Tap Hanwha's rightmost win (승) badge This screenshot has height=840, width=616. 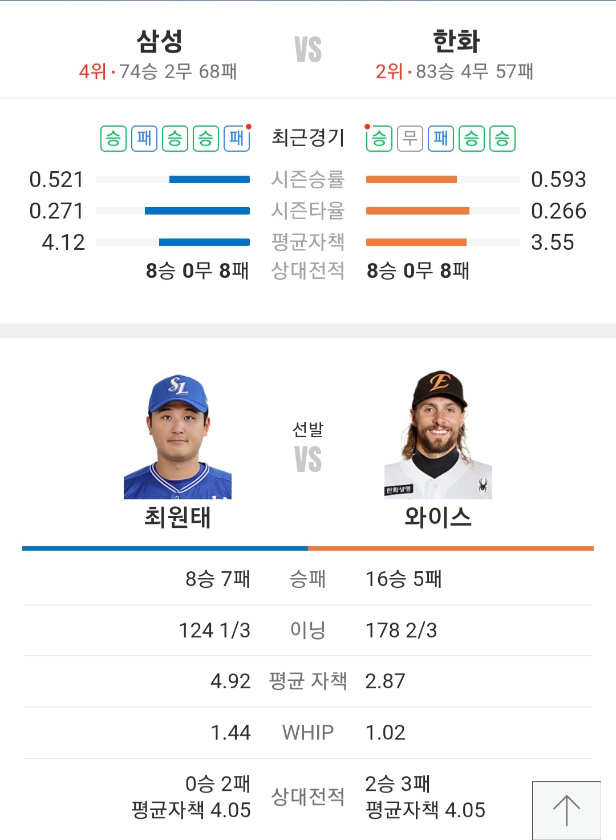pyautogui.click(x=502, y=139)
